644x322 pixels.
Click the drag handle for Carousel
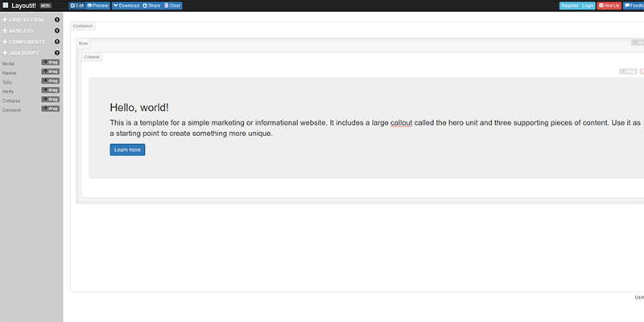[x=50, y=109]
